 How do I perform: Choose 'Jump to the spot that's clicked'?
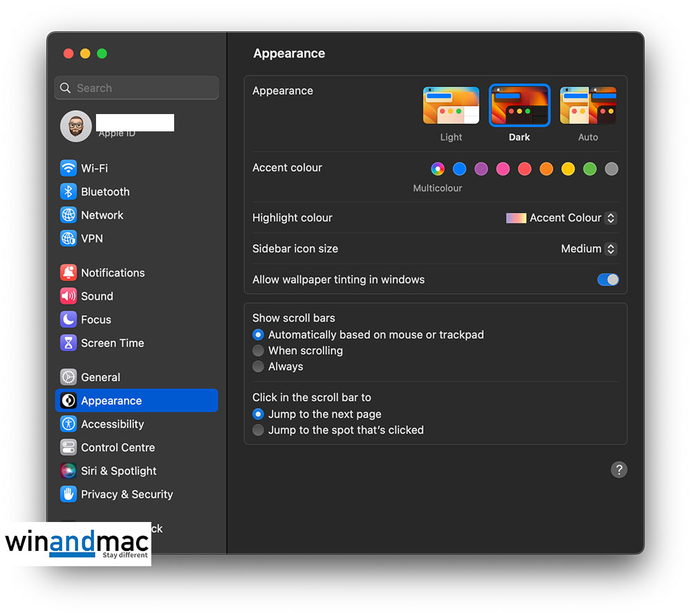pos(258,430)
